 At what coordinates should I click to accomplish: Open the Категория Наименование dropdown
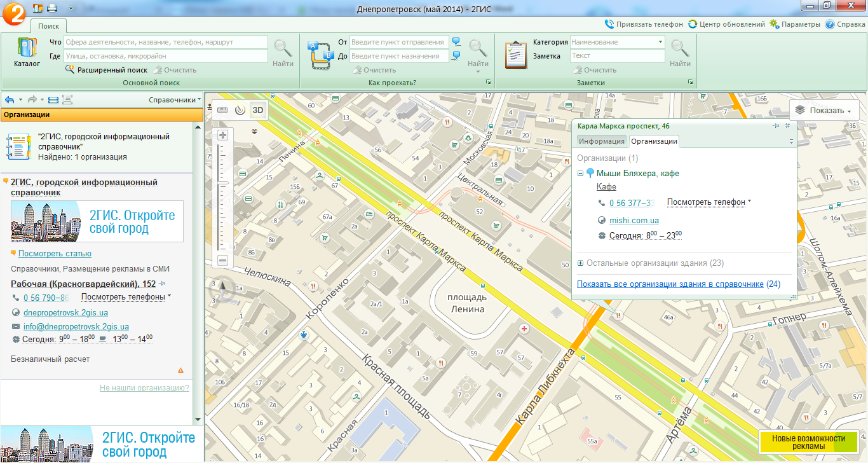tap(617, 42)
